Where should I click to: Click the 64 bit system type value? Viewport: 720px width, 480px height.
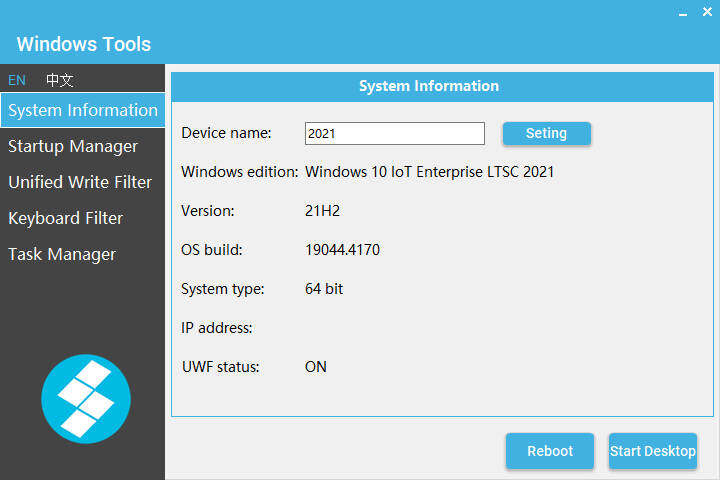click(324, 289)
